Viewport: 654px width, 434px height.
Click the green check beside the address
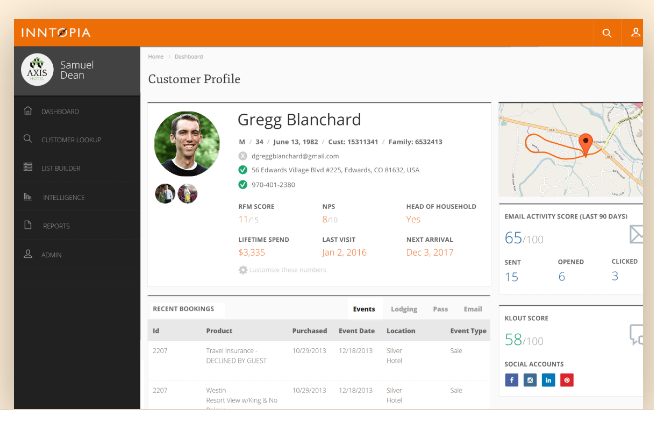coord(243,170)
